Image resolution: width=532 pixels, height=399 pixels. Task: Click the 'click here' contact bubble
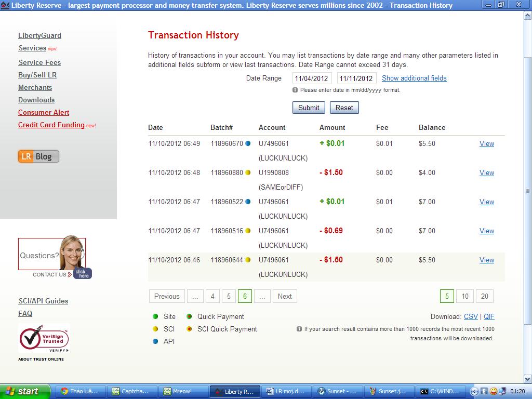click(83, 273)
